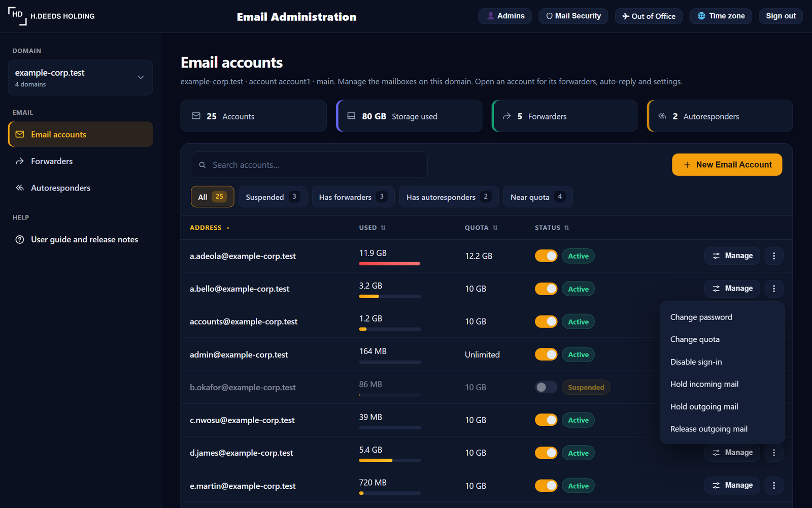Click the H.DEEDS HOLDING logo icon
812x508 pixels.
pos(17,16)
